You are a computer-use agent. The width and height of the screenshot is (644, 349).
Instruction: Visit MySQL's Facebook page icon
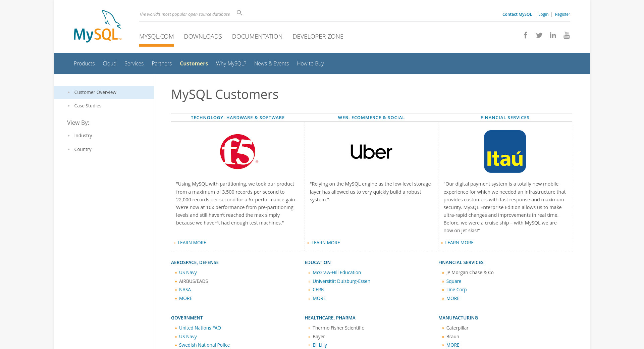click(x=526, y=35)
